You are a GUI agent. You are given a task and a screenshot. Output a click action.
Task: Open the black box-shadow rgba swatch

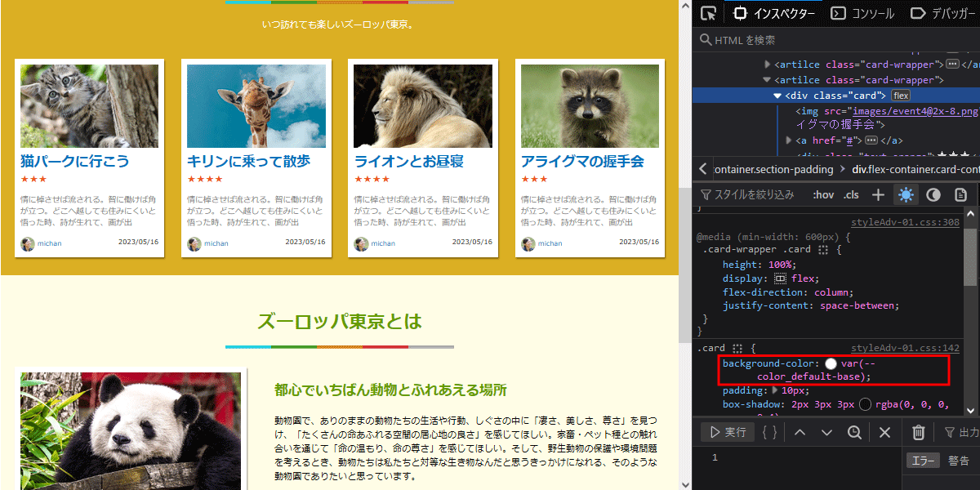[x=865, y=404]
